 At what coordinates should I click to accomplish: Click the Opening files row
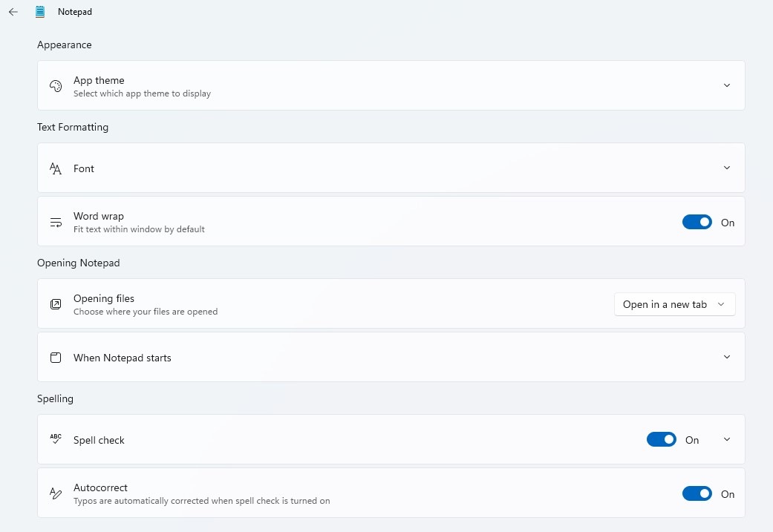tap(334, 304)
